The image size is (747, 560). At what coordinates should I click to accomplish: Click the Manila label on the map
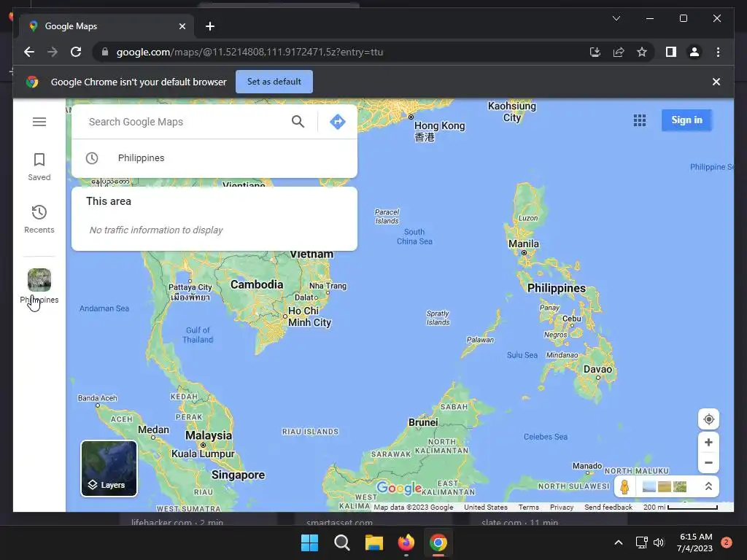point(524,244)
